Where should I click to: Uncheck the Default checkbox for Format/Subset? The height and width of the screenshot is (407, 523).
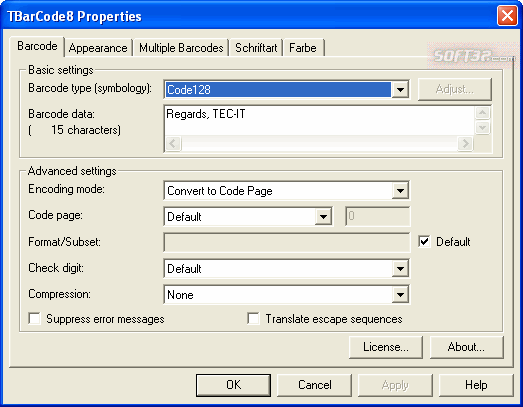pos(424,242)
